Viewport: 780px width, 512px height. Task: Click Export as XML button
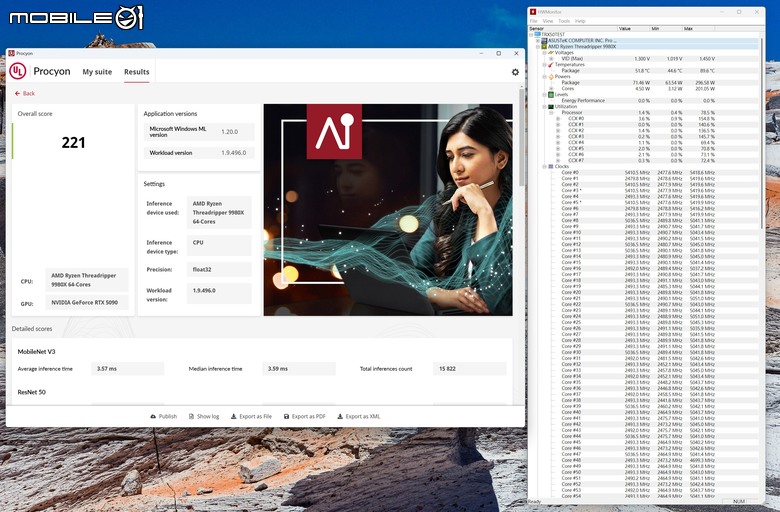(x=359, y=416)
